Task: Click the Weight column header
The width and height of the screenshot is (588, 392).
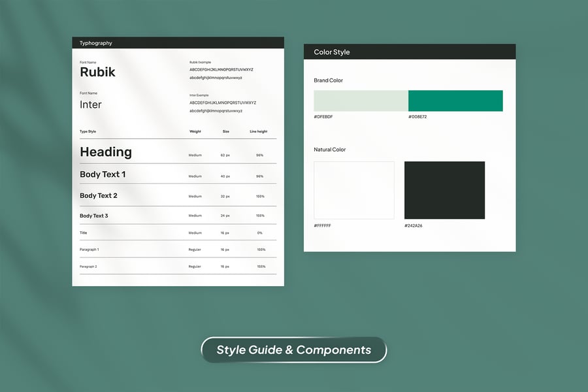Action: coord(195,131)
